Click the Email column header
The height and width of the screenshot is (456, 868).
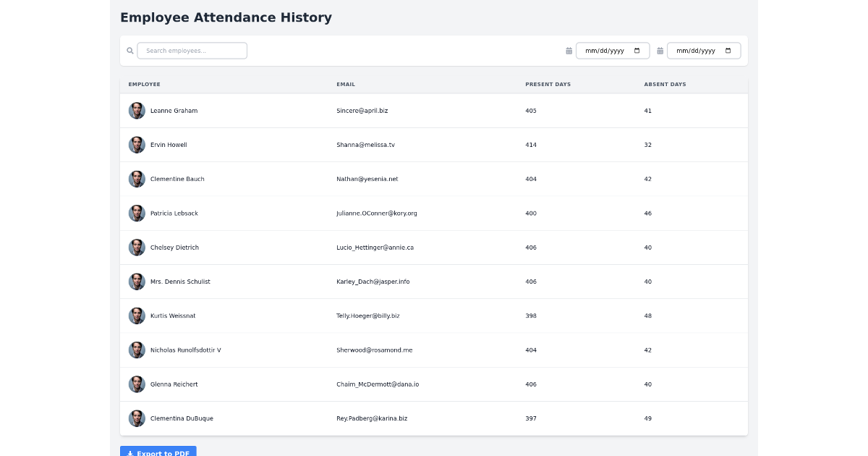tap(346, 85)
